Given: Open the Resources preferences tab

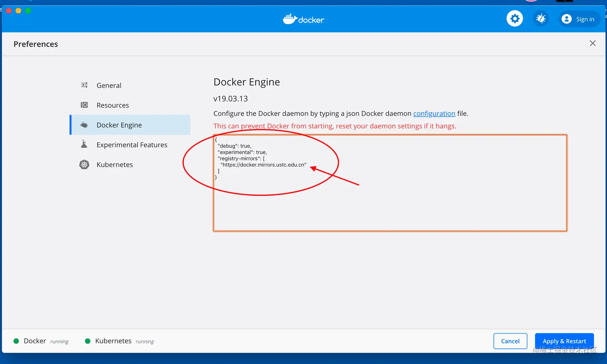Looking at the screenshot, I should click(130, 105).
